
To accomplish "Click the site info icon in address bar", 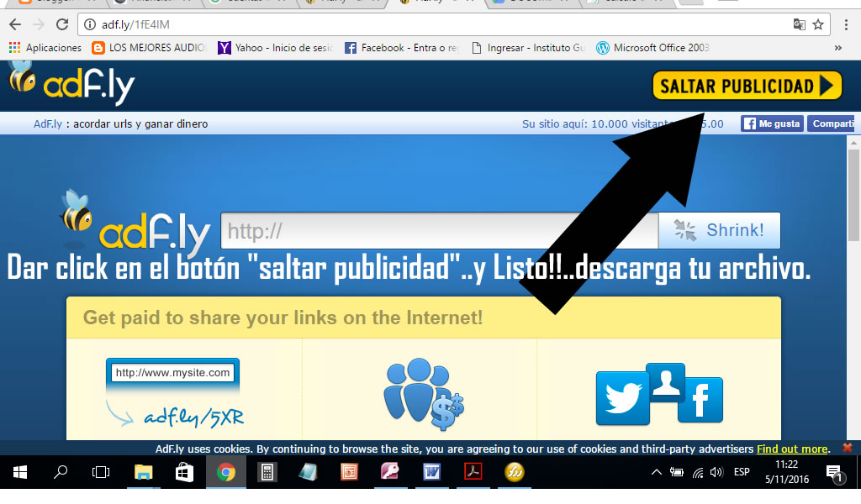I will coord(89,24).
